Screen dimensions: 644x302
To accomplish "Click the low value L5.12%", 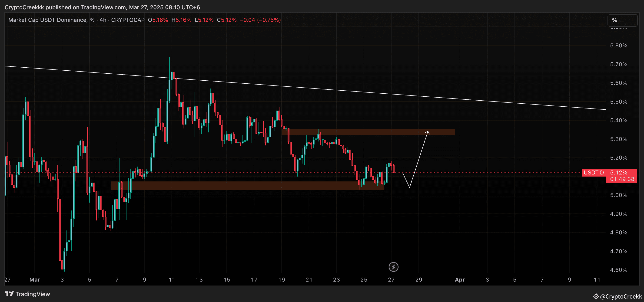I will pyautogui.click(x=204, y=20).
